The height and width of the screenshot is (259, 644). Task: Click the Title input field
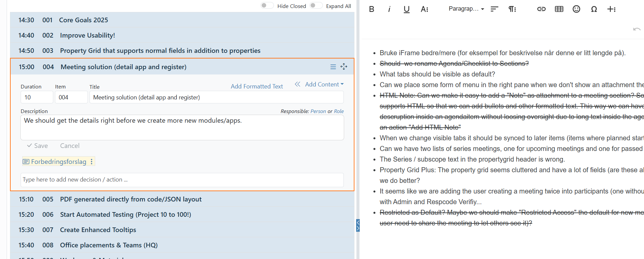(x=217, y=97)
